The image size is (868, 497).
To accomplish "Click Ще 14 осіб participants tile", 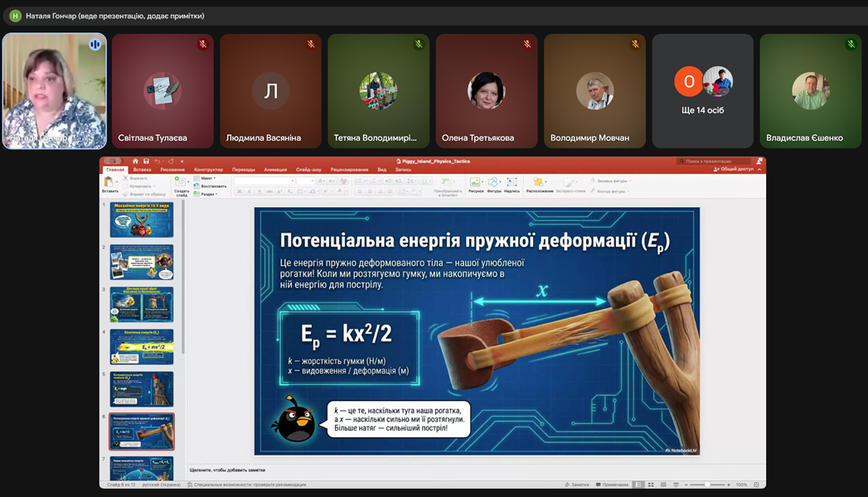I will 702,90.
